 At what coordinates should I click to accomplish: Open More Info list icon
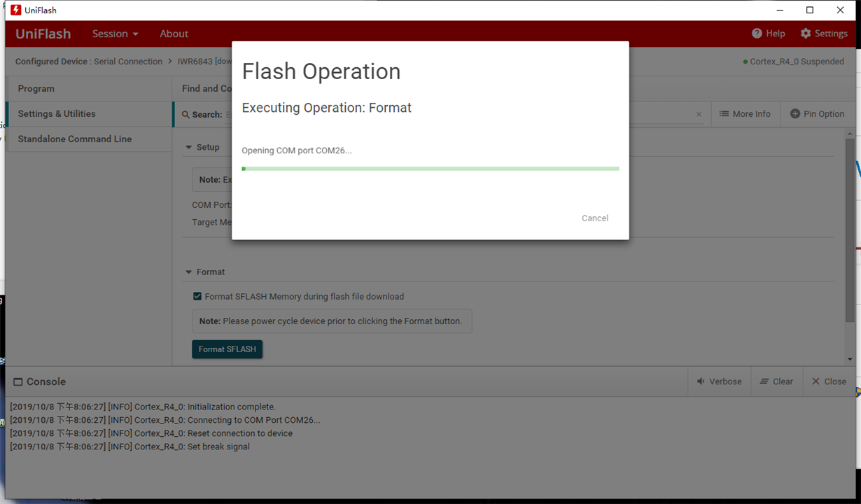point(724,113)
